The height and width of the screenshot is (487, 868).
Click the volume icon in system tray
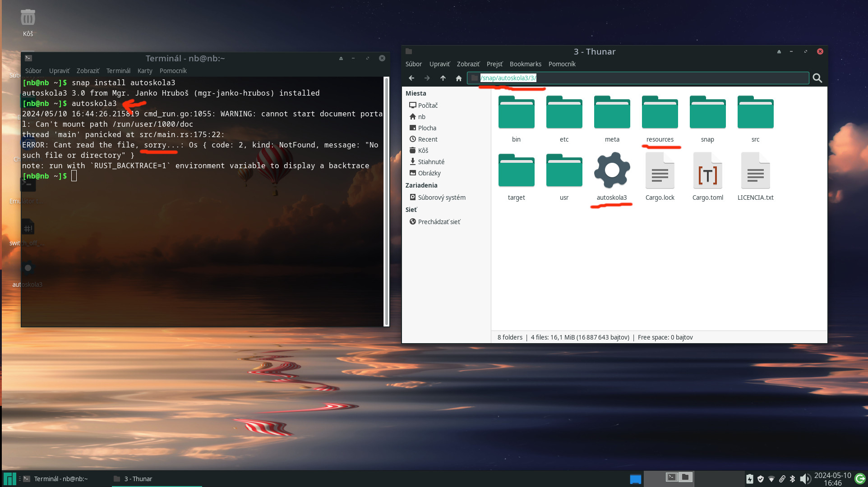(x=804, y=479)
